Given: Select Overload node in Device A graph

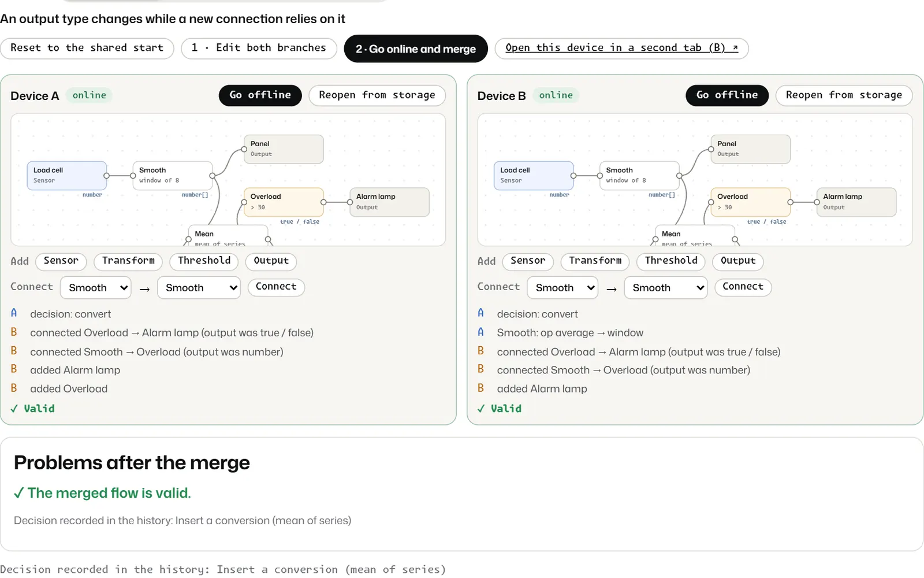Looking at the screenshot, I should [284, 202].
